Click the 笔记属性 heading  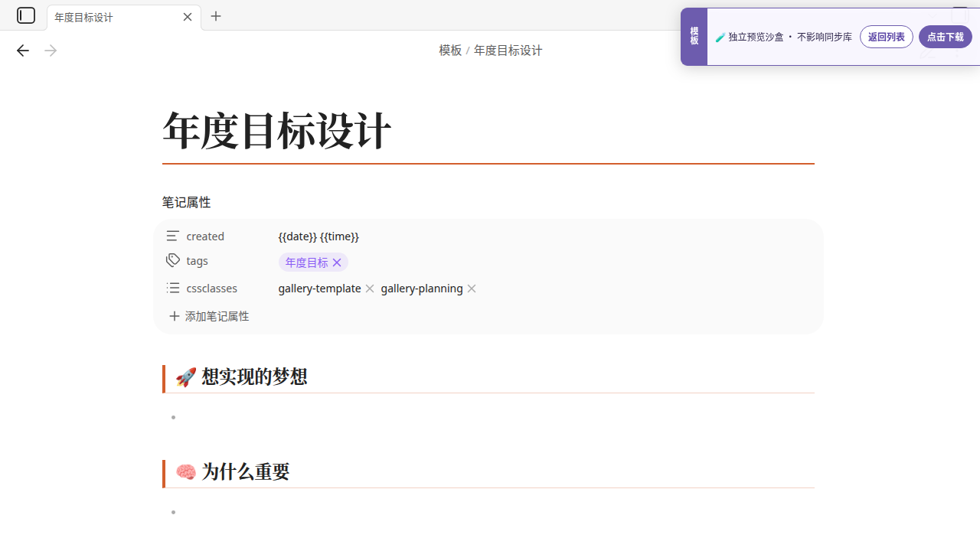click(x=186, y=202)
